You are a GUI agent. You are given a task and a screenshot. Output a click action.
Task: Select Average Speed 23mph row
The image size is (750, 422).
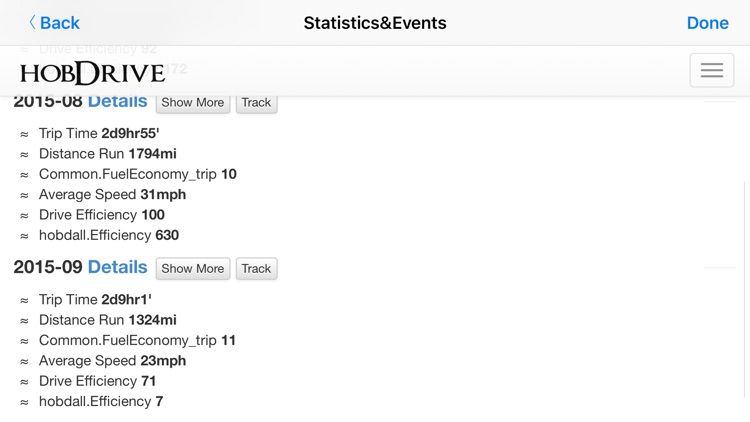(x=112, y=361)
